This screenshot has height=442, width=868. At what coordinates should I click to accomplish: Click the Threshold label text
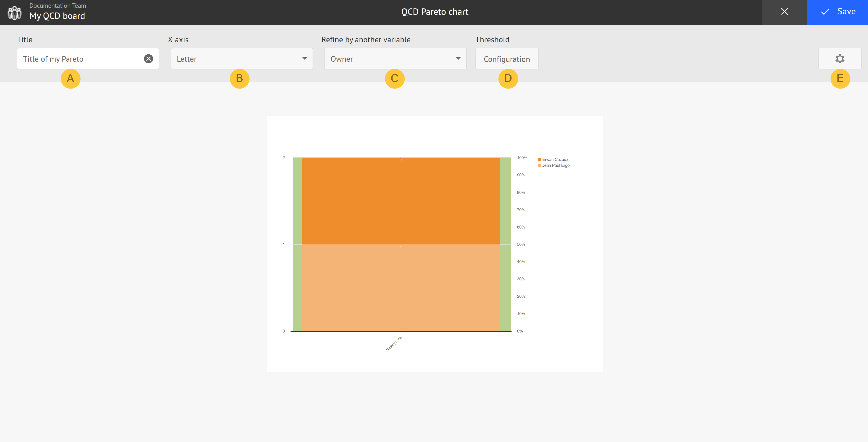tap(492, 40)
